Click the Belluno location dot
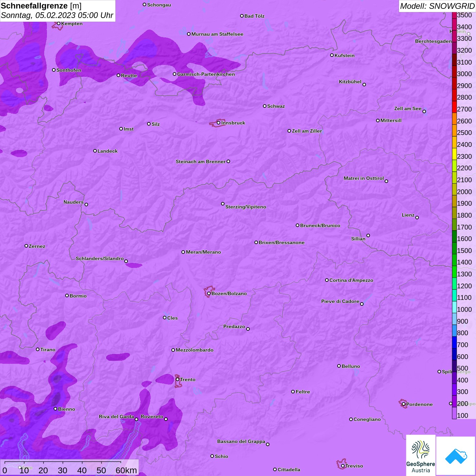 [x=339, y=366]
